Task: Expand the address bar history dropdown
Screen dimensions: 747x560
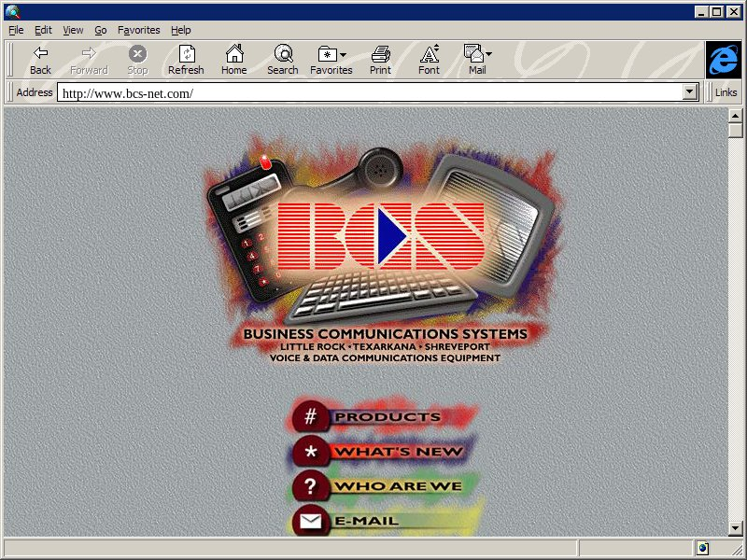Action: coord(690,92)
